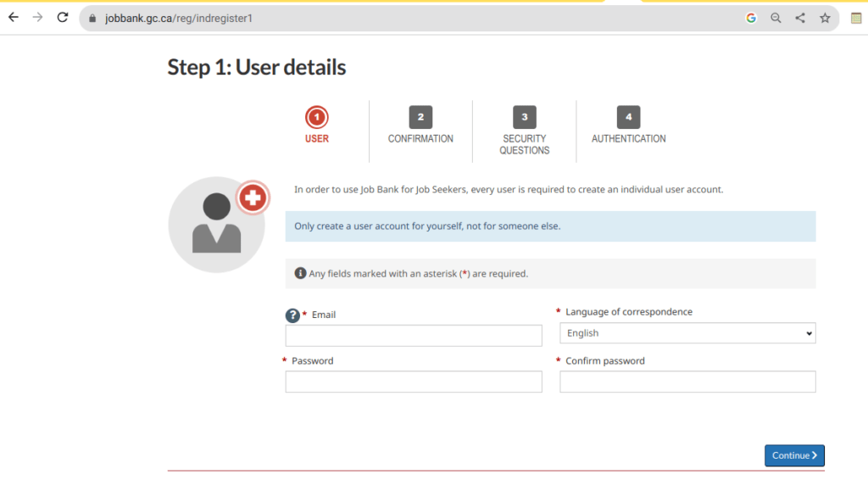Reload the page with refresh icon

[62, 18]
